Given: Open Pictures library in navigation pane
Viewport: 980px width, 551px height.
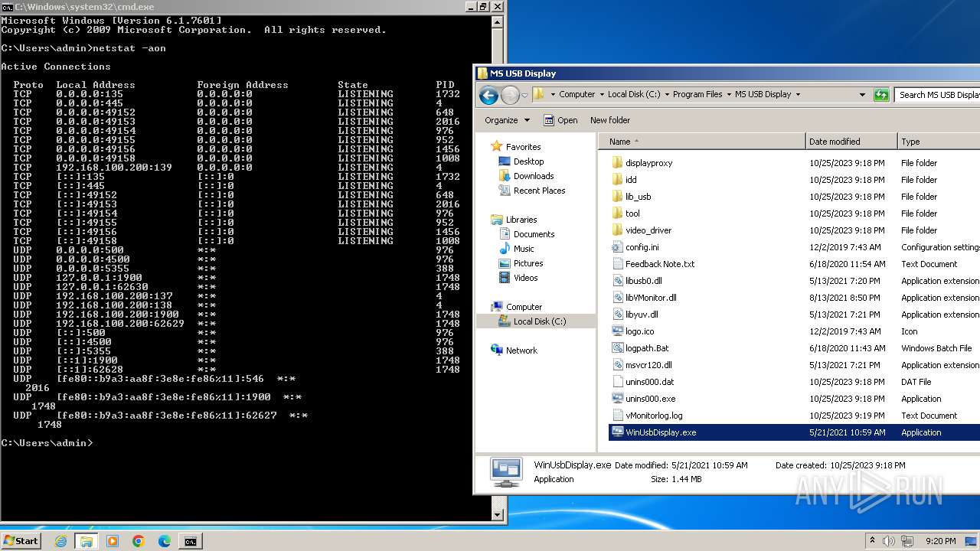Looking at the screenshot, I should tap(528, 263).
